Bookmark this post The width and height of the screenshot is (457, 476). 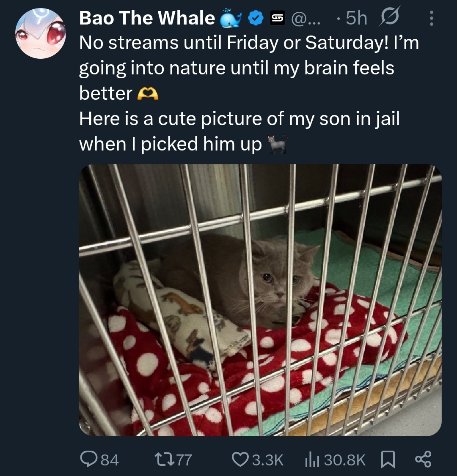tap(388, 459)
